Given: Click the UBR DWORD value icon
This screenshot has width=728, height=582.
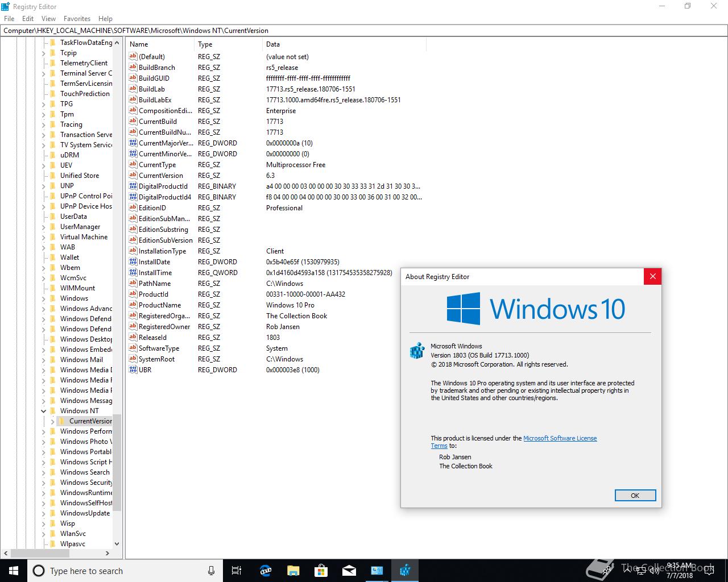Looking at the screenshot, I should coord(133,369).
